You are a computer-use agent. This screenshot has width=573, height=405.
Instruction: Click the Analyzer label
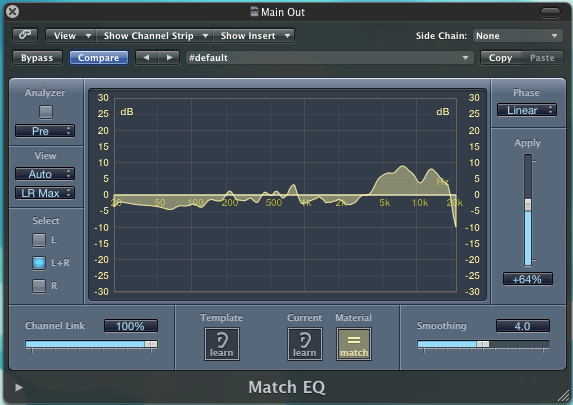45,93
